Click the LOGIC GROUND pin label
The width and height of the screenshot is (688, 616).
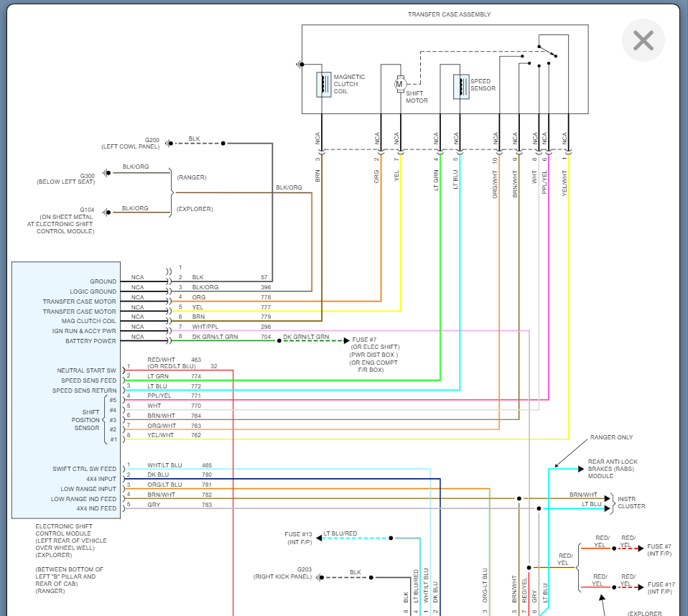[x=93, y=291]
